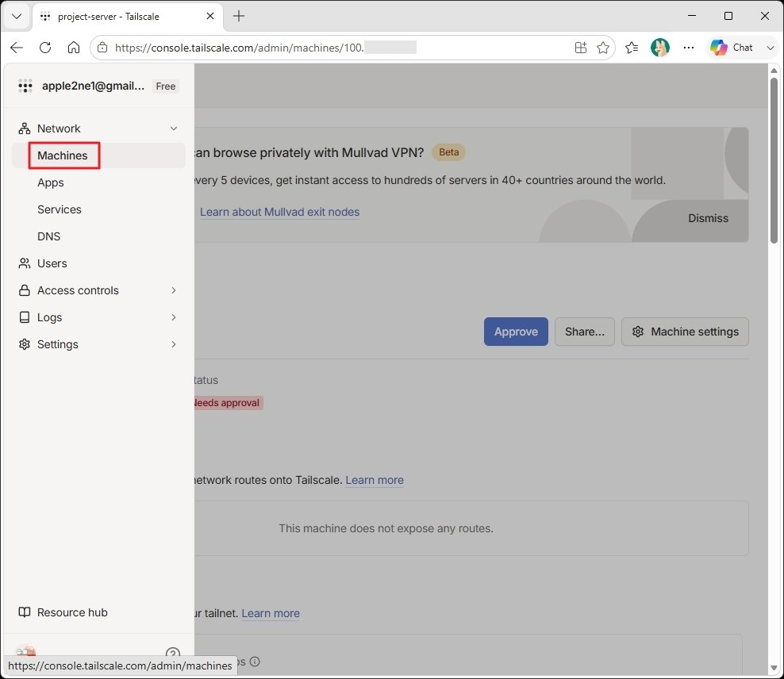This screenshot has height=679, width=784.
Task: Open the browser tab list chevron
Action: (17, 16)
